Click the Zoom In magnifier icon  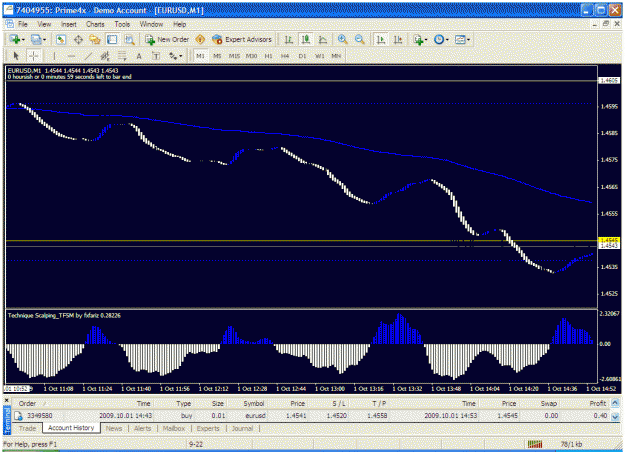point(342,39)
